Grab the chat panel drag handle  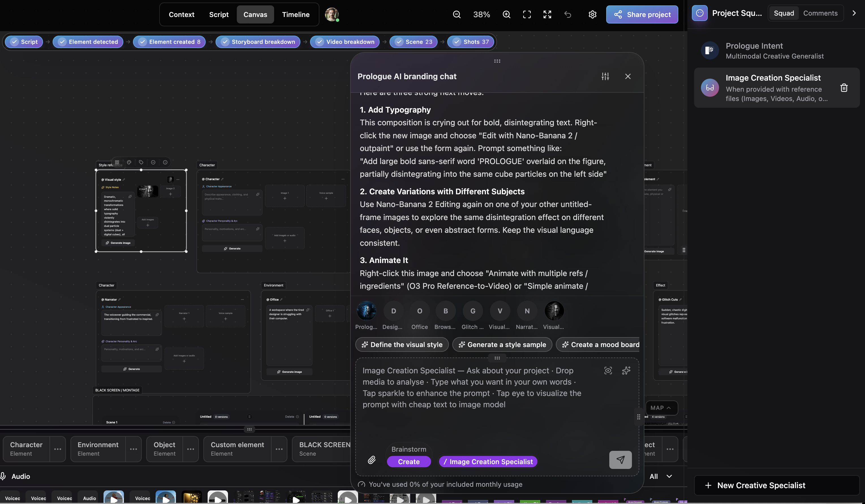pyautogui.click(x=497, y=61)
